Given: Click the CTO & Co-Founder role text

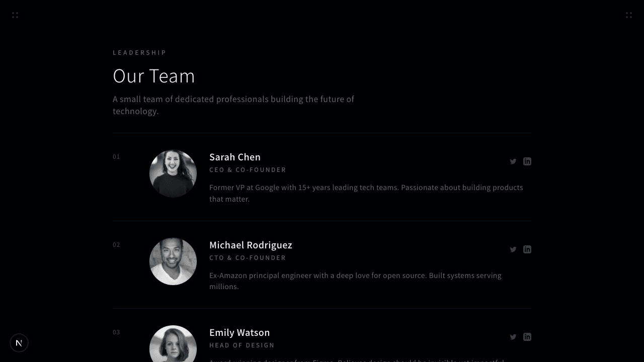Looking at the screenshot, I should coord(248,258).
